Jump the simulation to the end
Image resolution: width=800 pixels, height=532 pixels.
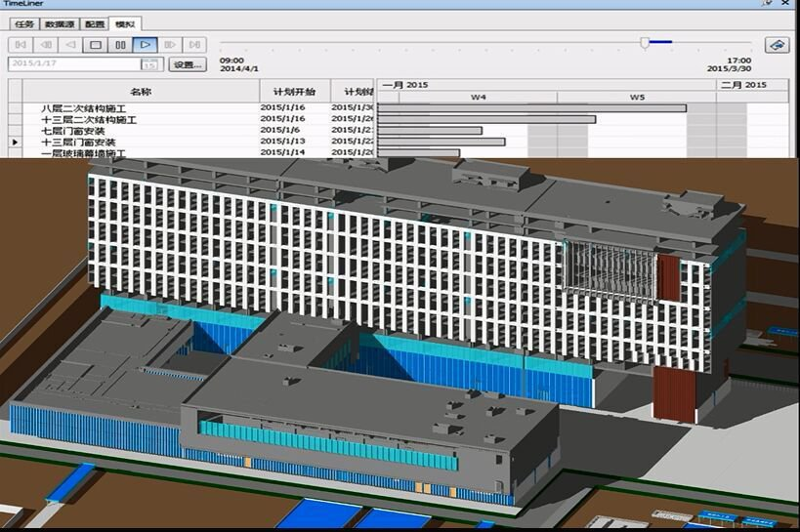194,45
